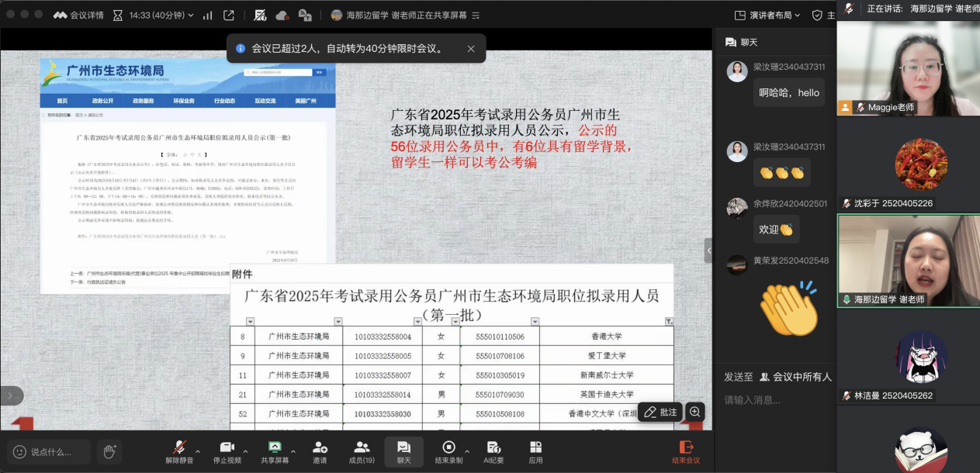Screen dimensions: 980x473
Task: Zoom in with the magnifier icon
Action: [695, 413]
